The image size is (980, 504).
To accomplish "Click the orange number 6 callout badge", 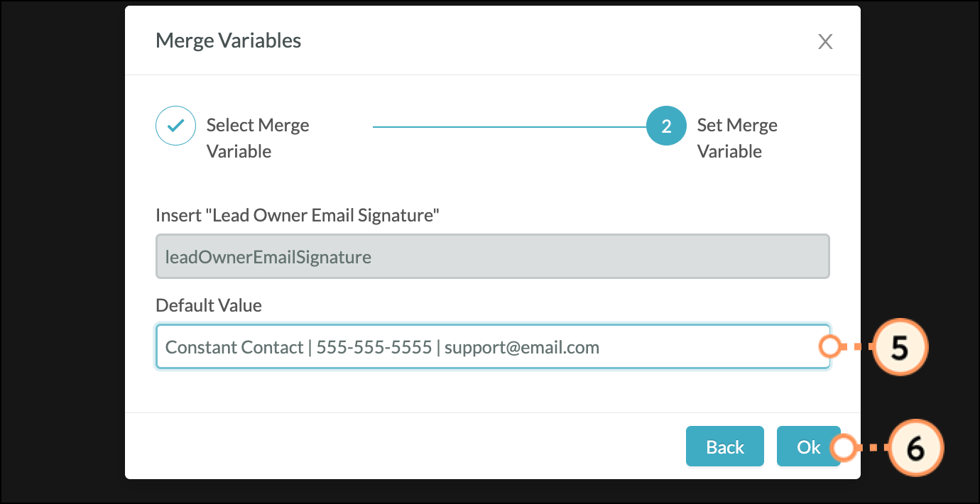I will pyautogui.click(x=915, y=448).
